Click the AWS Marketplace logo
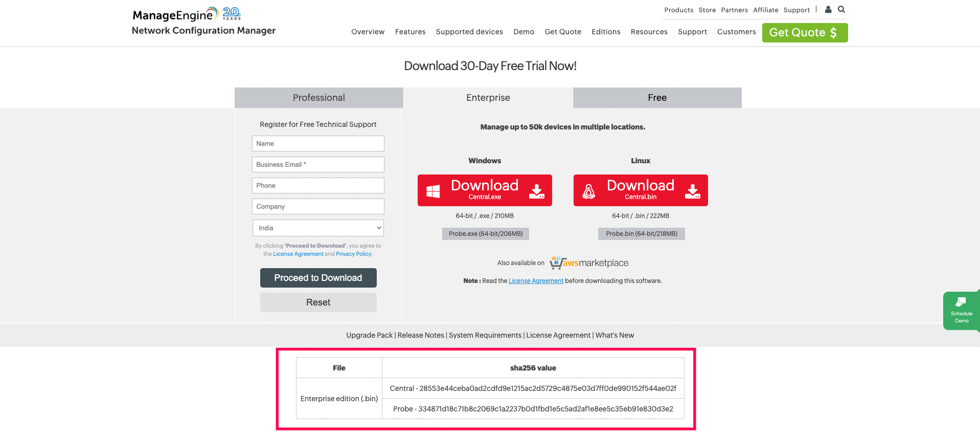The height and width of the screenshot is (437, 980). pos(589,263)
